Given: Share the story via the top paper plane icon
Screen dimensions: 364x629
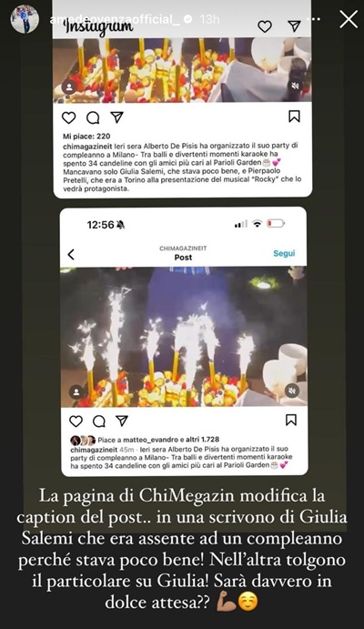Looking at the screenshot, I should click(x=294, y=26).
